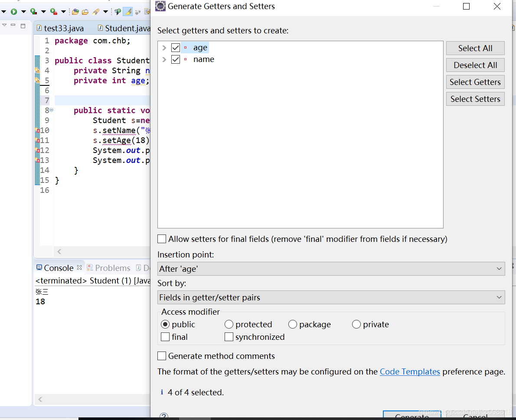Enable Generate method comments
The image size is (516, 420).
pos(162,356)
